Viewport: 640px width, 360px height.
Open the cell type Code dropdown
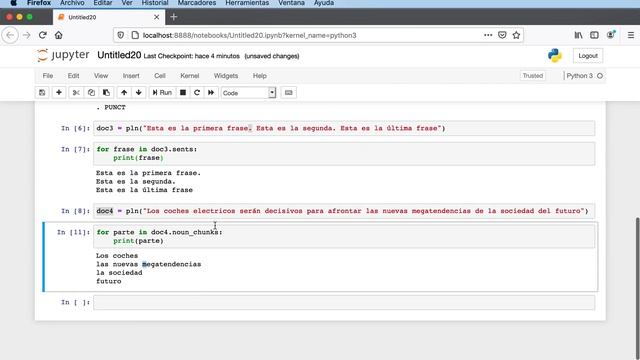(249, 93)
